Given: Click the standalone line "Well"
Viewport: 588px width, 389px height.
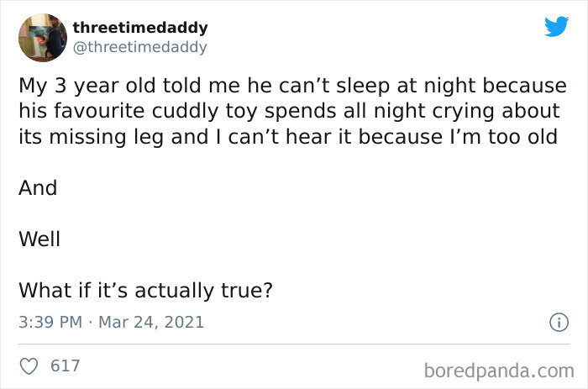Looking at the screenshot, I should pyautogui.click(x=39, y=239).
